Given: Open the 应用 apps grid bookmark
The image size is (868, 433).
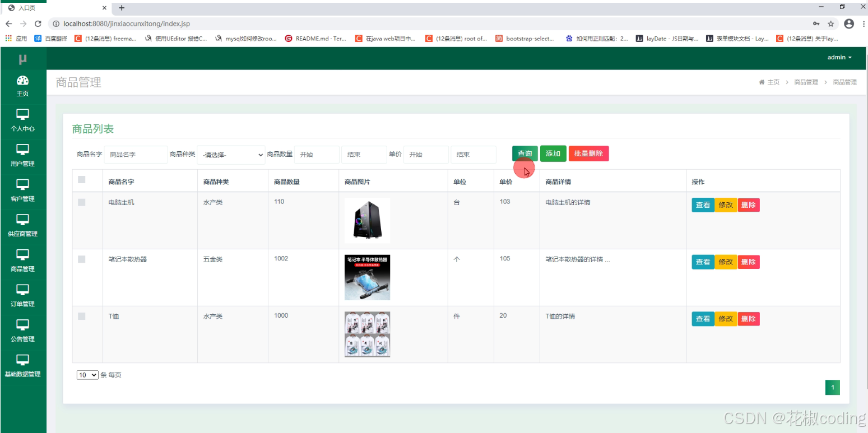Looking at the screenshot, I should pos(16,39).
